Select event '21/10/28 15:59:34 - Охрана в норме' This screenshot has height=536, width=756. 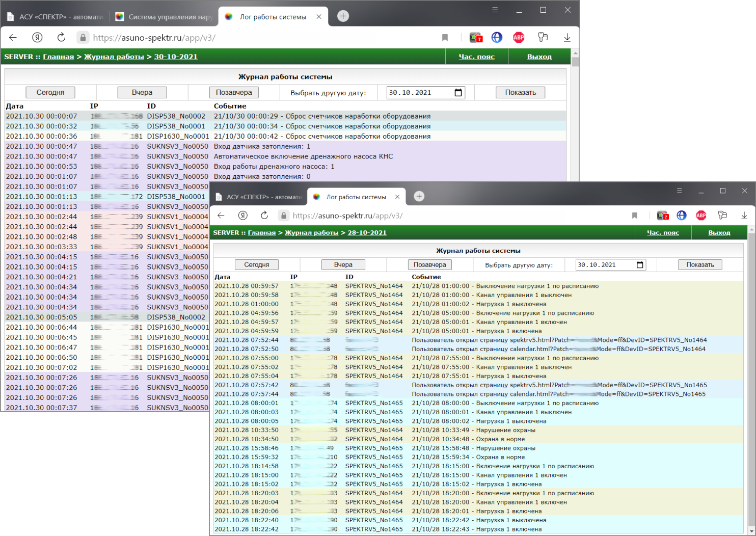[468, 457]
